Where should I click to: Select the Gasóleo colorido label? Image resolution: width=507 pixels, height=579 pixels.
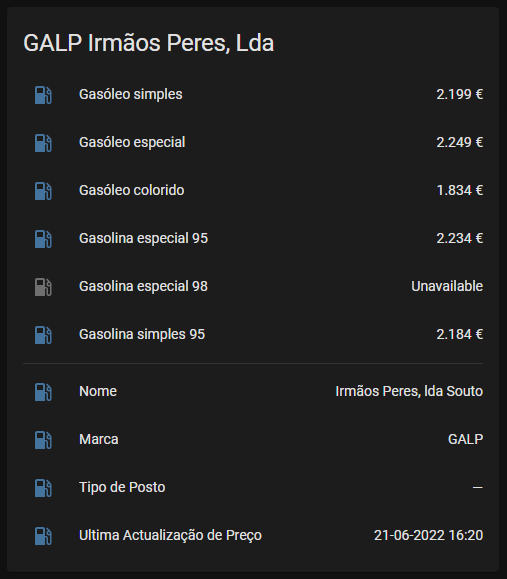click(131, 191)
